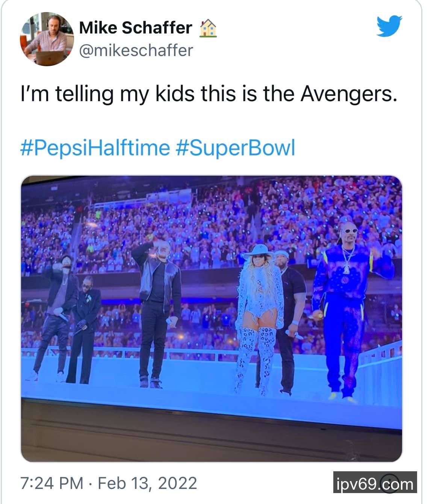Open the Mike Schaffer display name
Screen dimensions: 428x504
[135, 27]
